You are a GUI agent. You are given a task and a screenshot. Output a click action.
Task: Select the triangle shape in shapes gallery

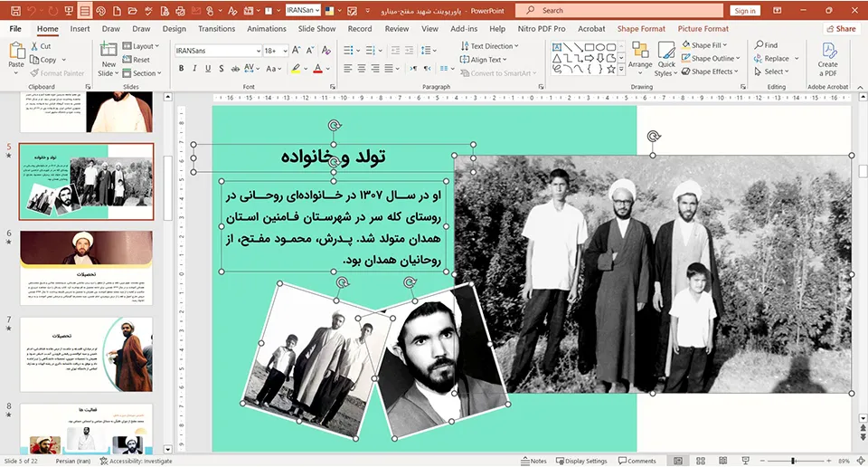[557, 58]
